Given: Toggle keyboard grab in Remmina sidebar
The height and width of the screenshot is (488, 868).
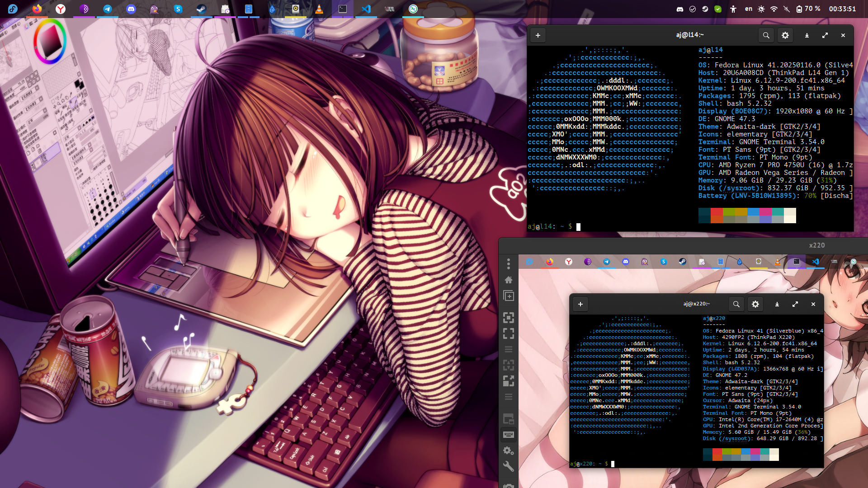Looking at the screenshot, I should click(509, 435).
